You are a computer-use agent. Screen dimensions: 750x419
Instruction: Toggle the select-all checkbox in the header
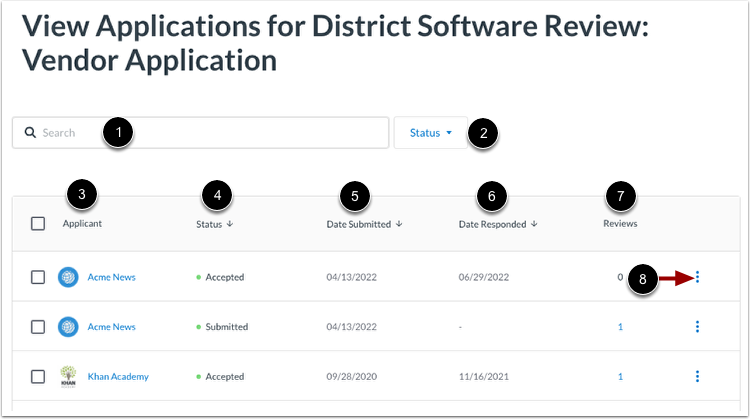[x=38, y=223]
